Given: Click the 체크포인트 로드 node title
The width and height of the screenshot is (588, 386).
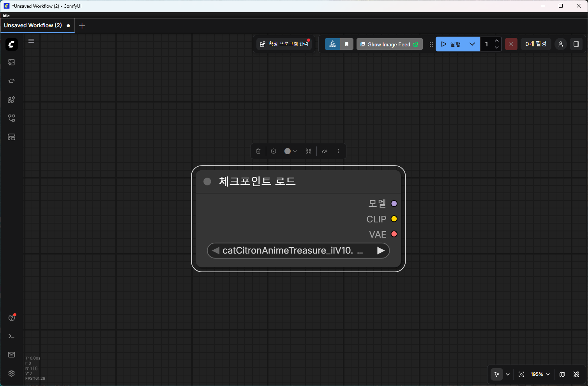Looking at the screenshot, I should [257, 181].
